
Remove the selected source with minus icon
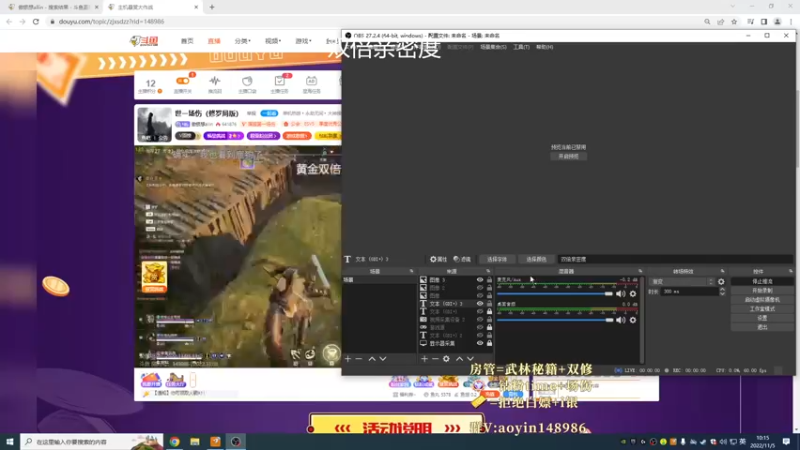435,359
